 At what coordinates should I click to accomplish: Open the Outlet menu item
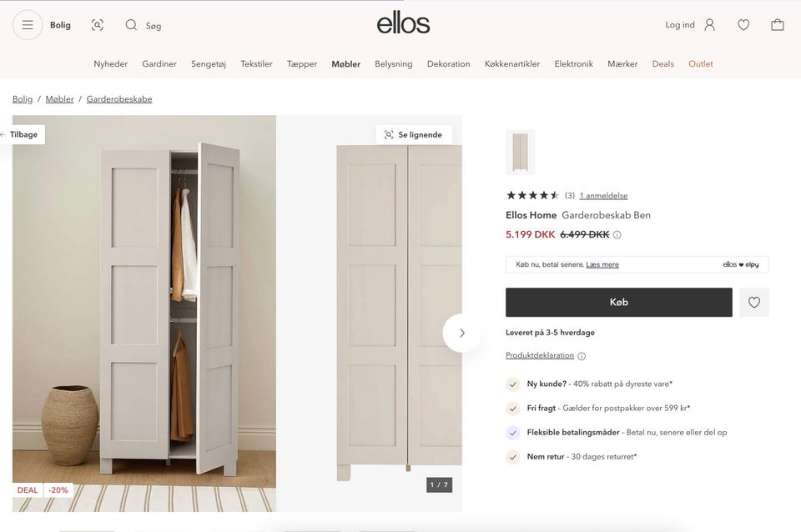pos(700,64)
